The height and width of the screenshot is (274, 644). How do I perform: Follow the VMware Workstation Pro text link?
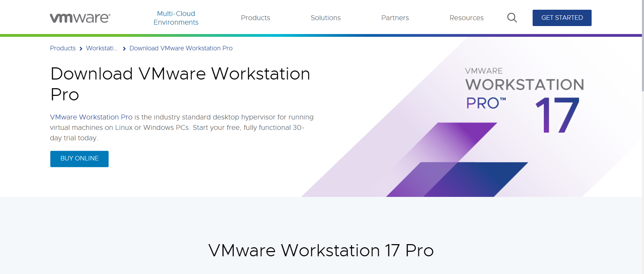[91, 117]
